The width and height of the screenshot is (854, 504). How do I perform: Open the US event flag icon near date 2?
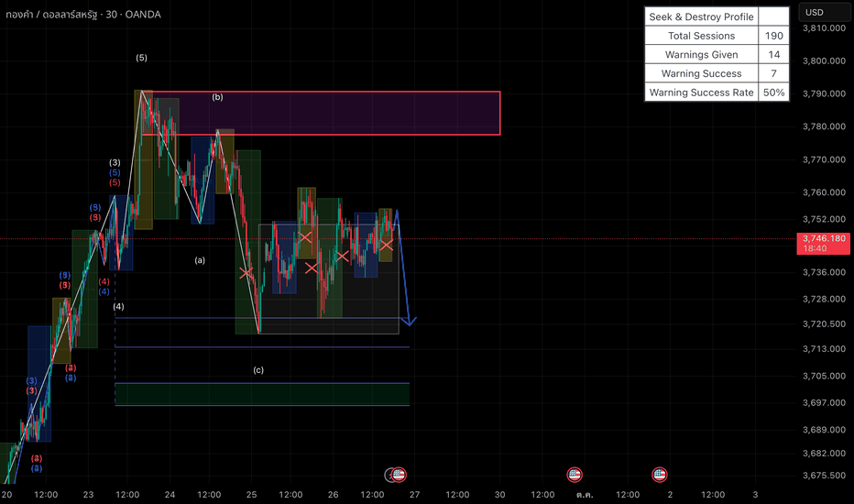tap(660, 475)
